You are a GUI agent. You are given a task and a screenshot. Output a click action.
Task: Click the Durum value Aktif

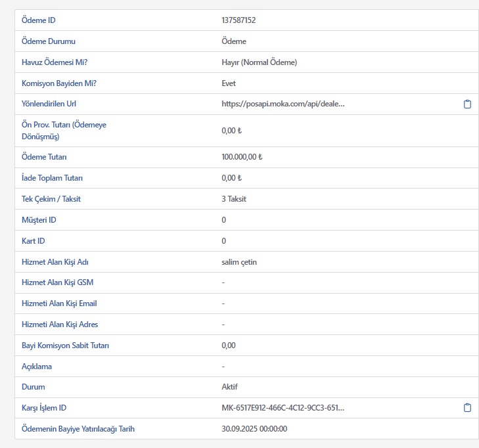(230, 387)
